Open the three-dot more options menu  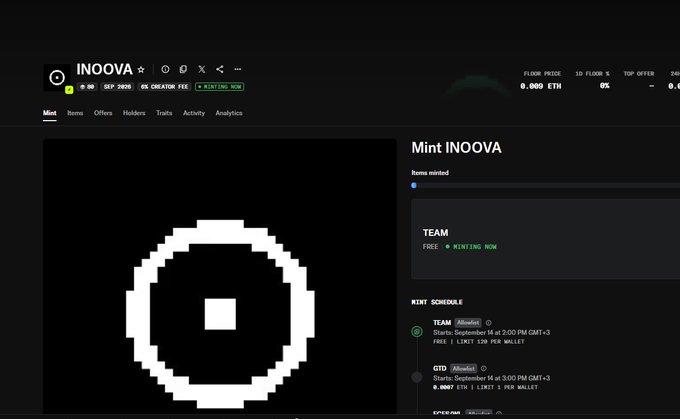point(238,69)
